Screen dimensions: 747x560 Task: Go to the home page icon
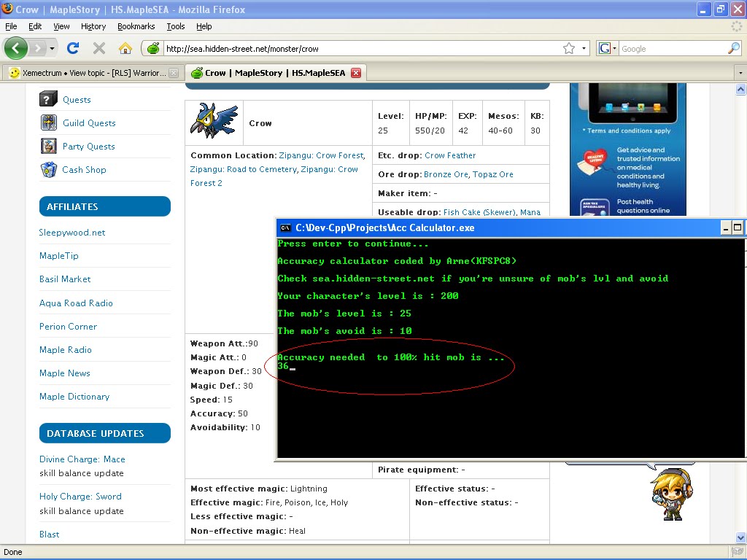[125, 48]
